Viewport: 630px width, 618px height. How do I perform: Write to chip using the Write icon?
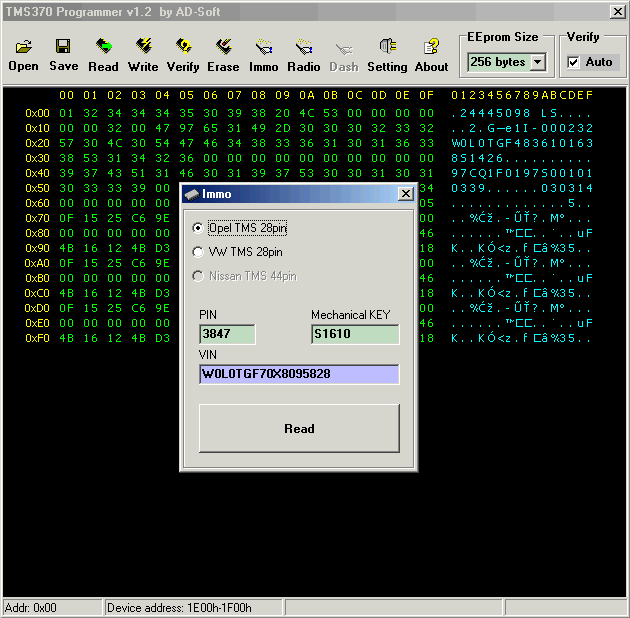pyautogui.click(x=143, y=55)
